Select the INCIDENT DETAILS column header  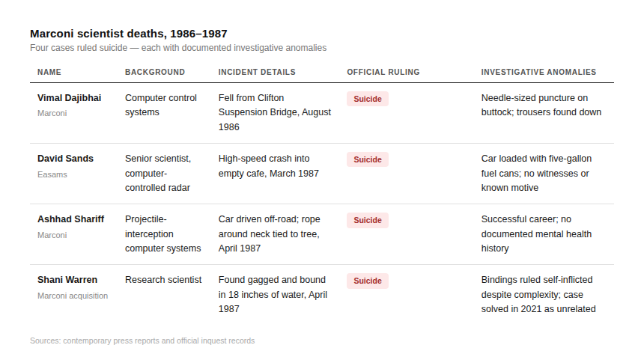click(x=257, y=72)
